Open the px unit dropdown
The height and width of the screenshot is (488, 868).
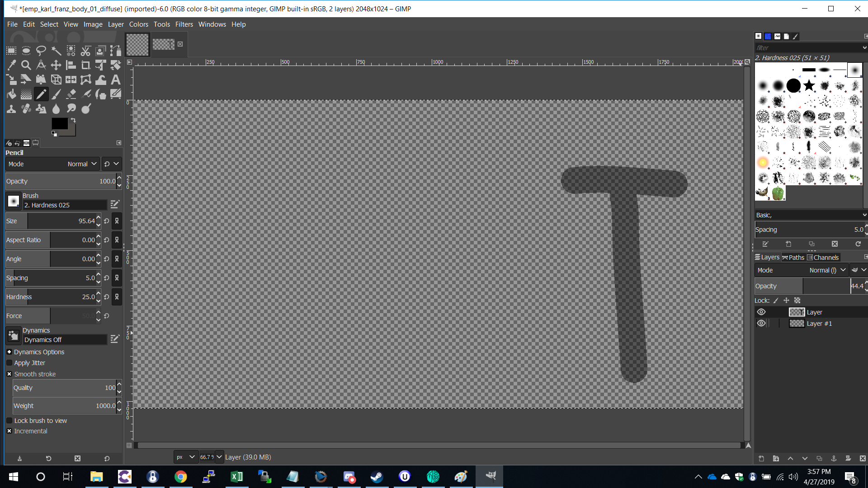[x=186, y=457]
